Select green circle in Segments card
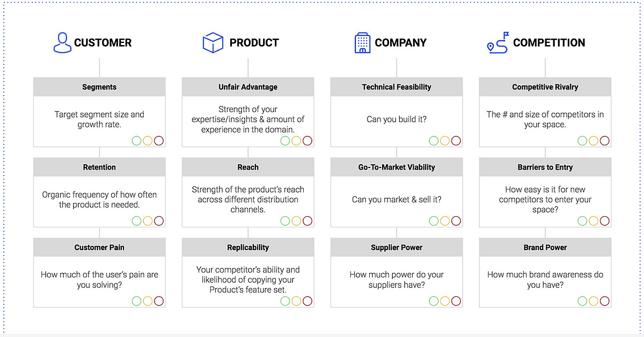The image size is (644, 337). (137, 141)
